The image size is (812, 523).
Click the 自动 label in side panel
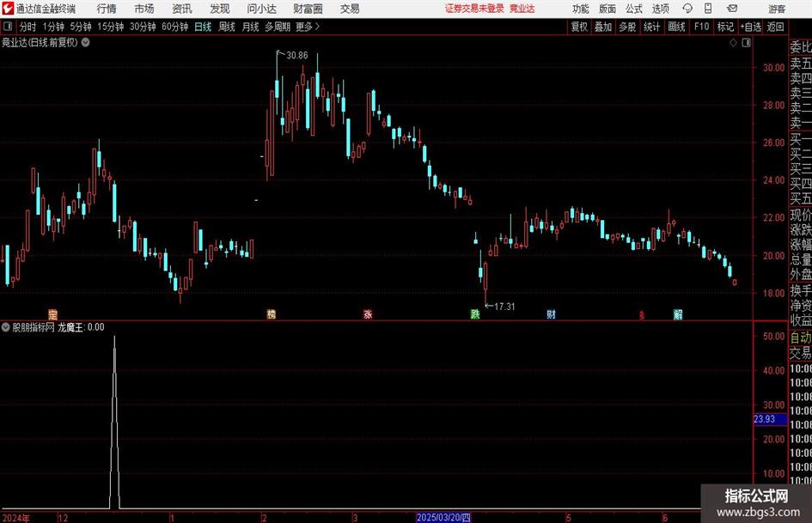coord(801,338)
